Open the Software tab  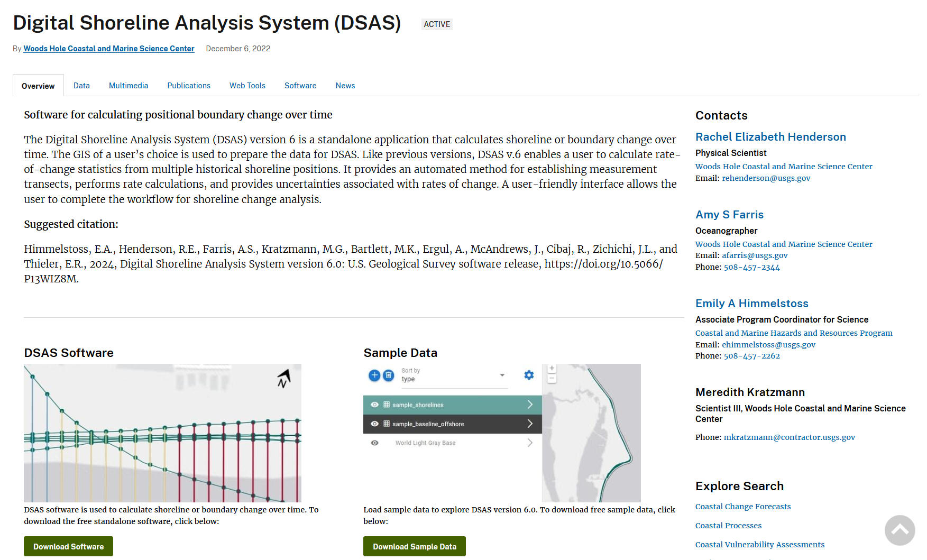pos(300,86)
